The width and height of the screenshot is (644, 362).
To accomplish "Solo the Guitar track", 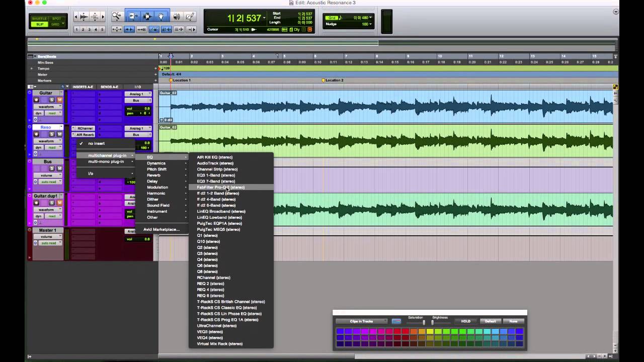I will pyautogui.click(x=51, y=100).
